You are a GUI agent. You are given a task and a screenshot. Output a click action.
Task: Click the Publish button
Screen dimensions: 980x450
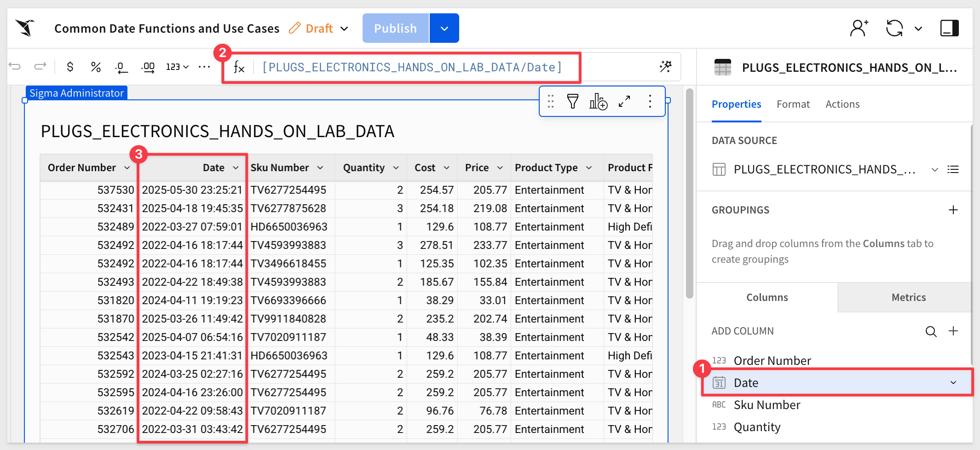point(395,29)
